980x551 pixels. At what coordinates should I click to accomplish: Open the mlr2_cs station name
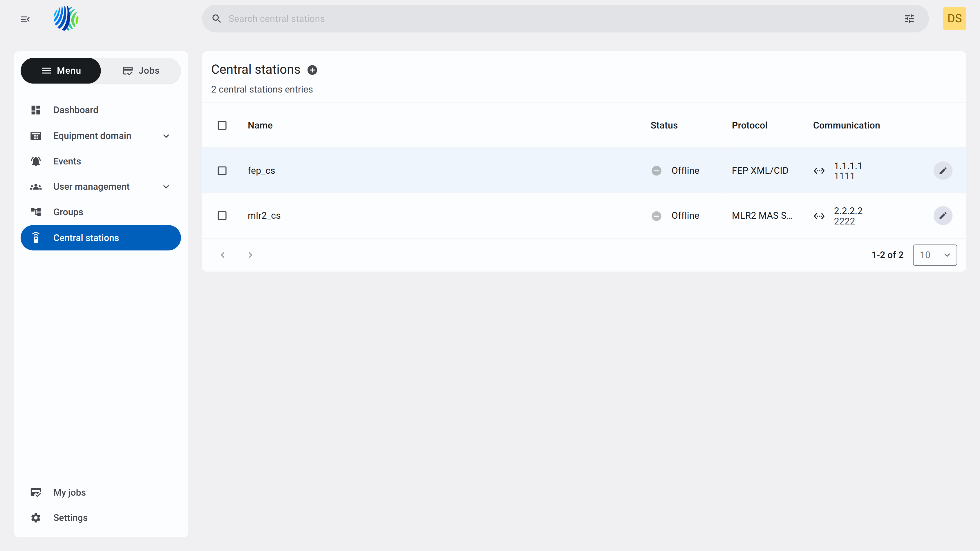264,215
